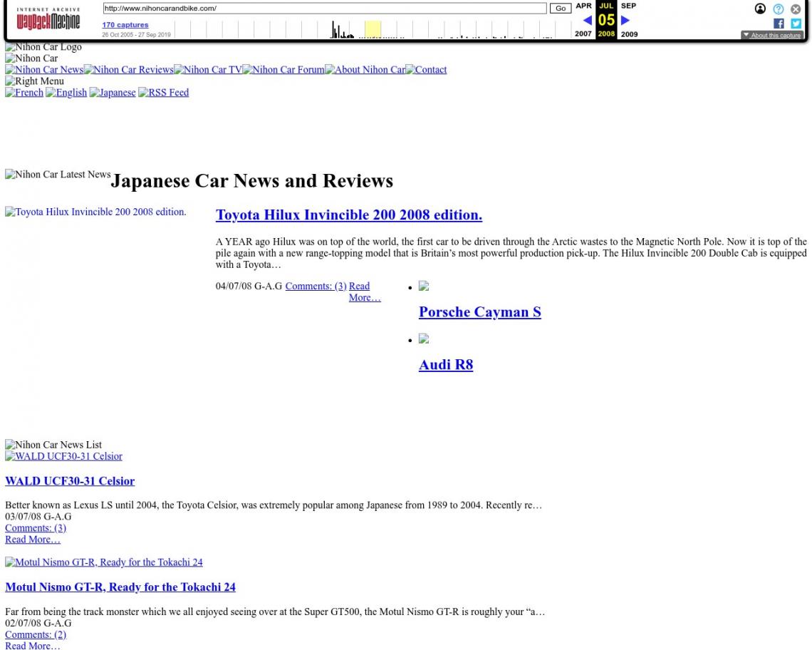Viewport: 812px width, 650px height.
Task: Click the Right Menu image
Action: click(35, 81)
